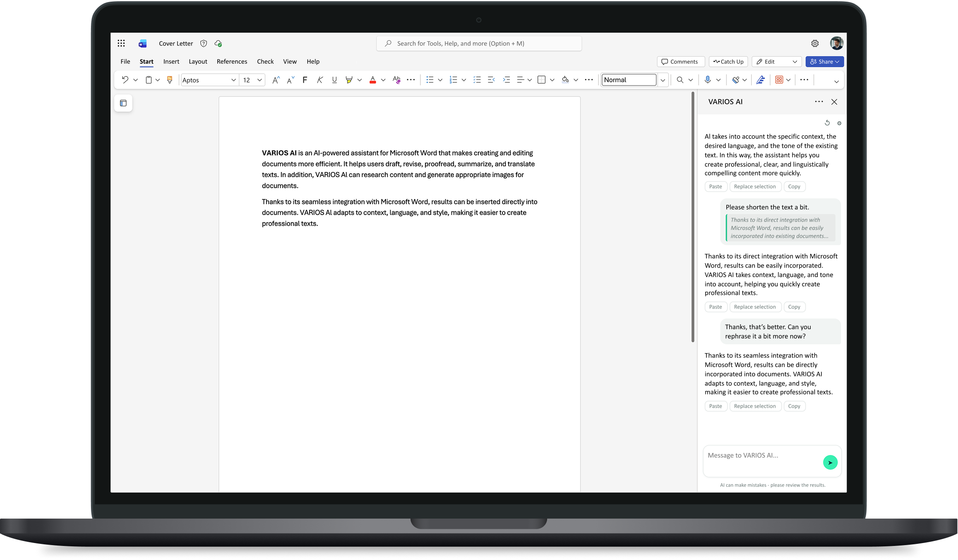Open the Comments pane button
The image size is (958, 560).
pyautogui.click(x=681, y=62)
